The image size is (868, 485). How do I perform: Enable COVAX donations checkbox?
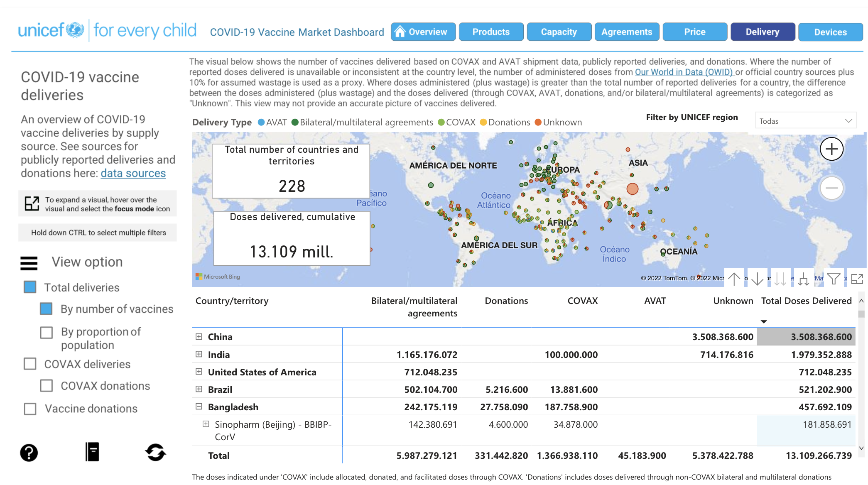click(x=46, y=385)
